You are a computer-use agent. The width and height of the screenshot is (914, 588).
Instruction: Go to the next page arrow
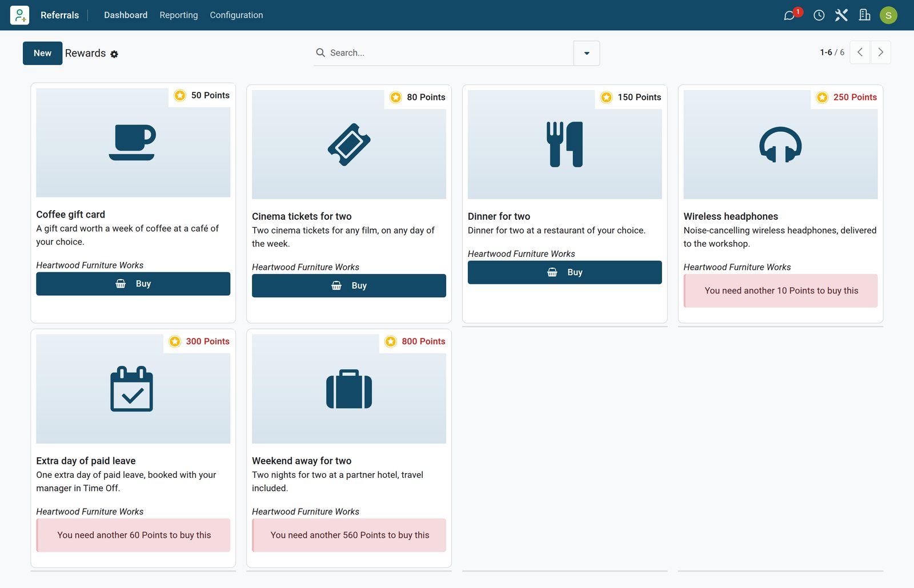click(x=880, y=53)
